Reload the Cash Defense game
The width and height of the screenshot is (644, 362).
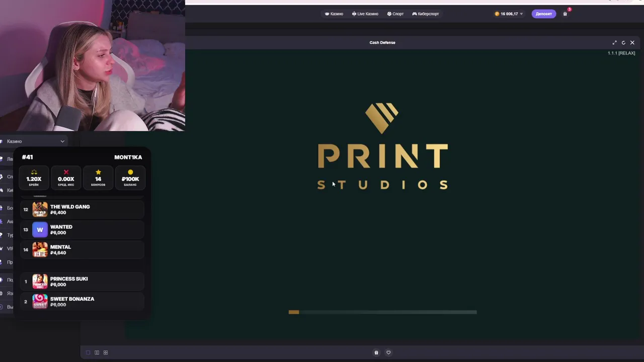[623, 43]
